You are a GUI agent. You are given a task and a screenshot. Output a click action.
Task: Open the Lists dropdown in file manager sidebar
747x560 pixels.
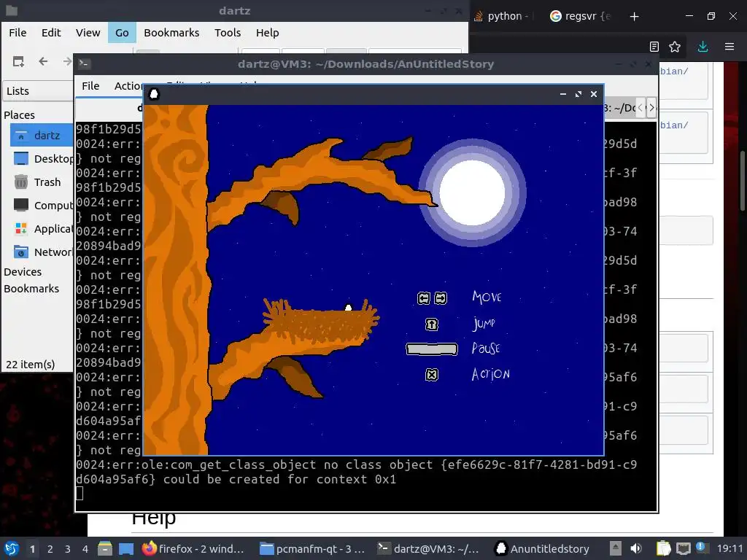(x=38, y=90)
